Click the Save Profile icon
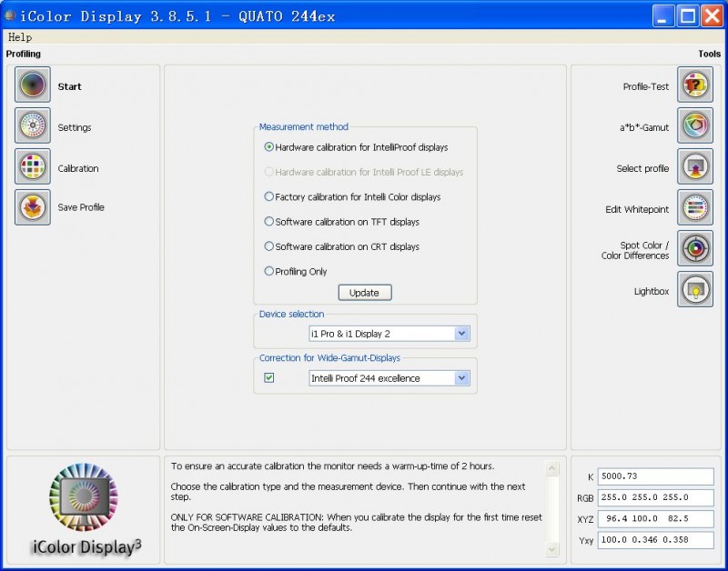Viewport: 728px width, 571px height. coord(33,207)
